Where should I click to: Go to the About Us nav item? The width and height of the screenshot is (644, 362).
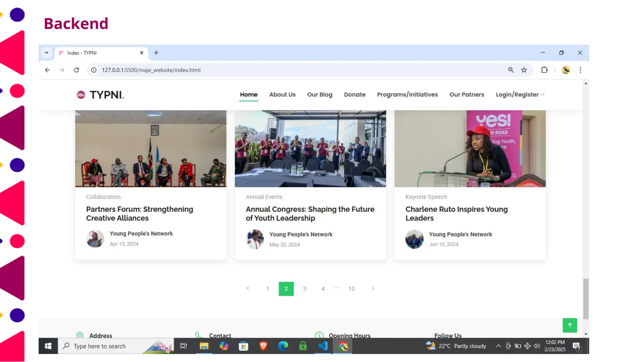282,95
